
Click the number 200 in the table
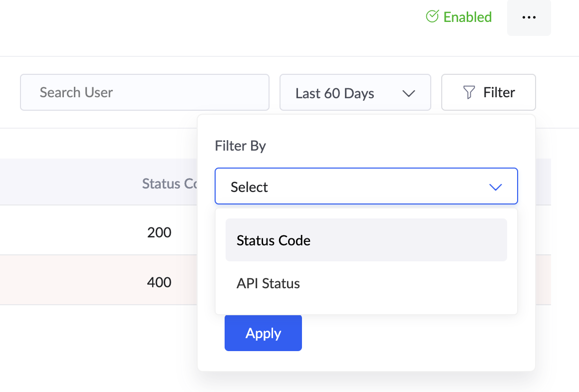(x=159, y=232)
